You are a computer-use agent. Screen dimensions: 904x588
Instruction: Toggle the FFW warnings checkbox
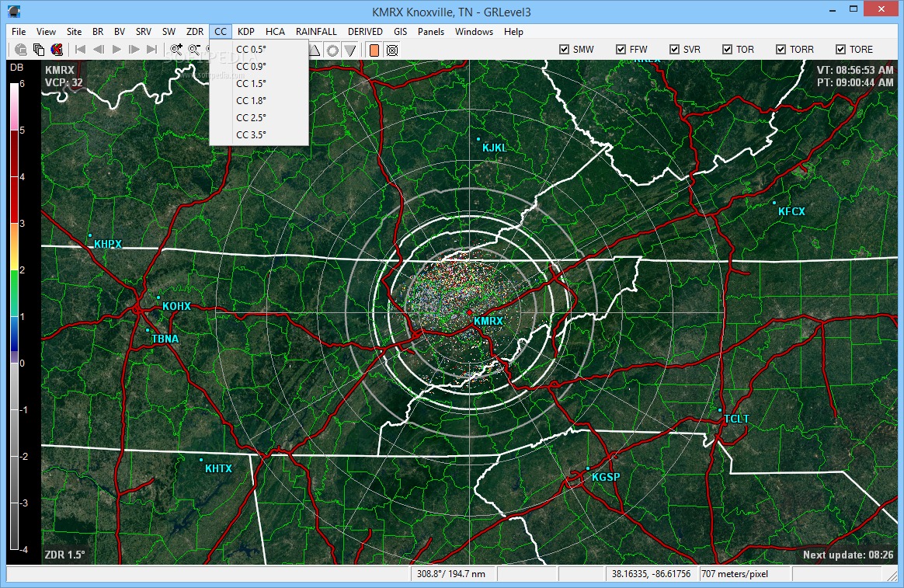[621, 50]
